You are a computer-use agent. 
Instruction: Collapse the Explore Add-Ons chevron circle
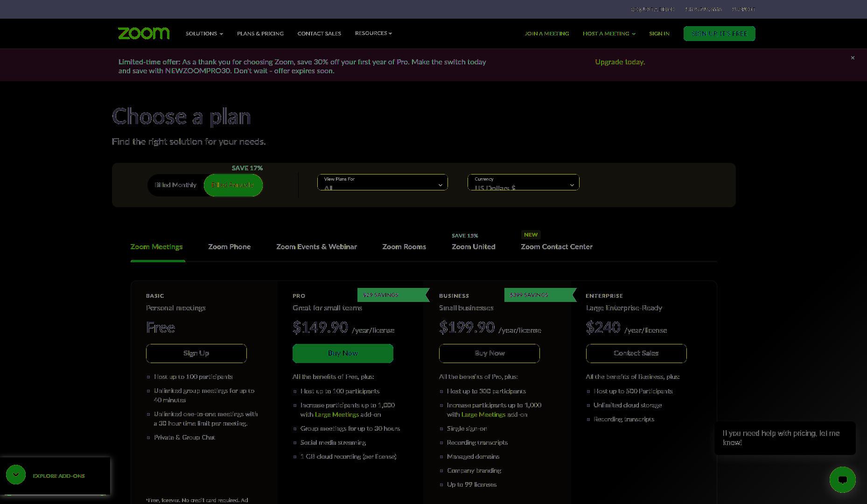coord(16,475)
